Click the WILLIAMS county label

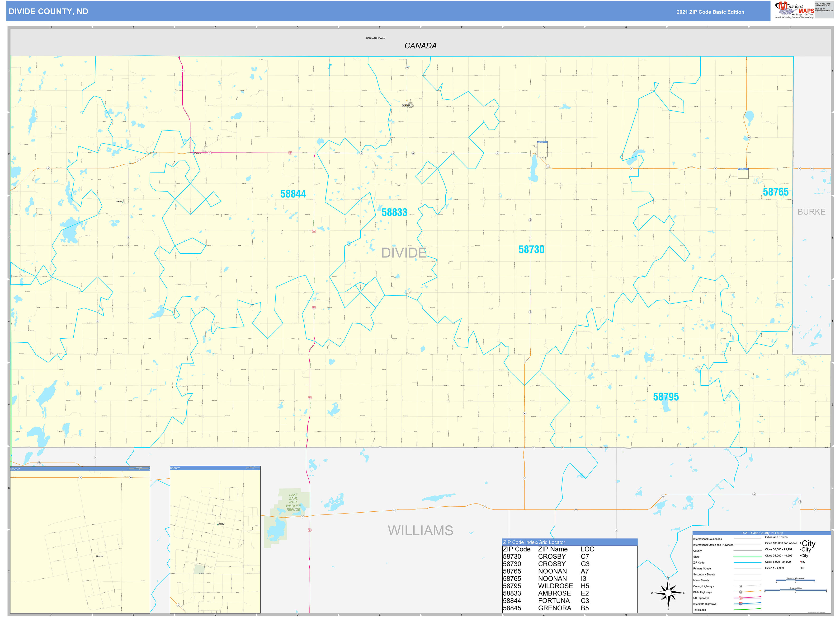pos(420,530)
